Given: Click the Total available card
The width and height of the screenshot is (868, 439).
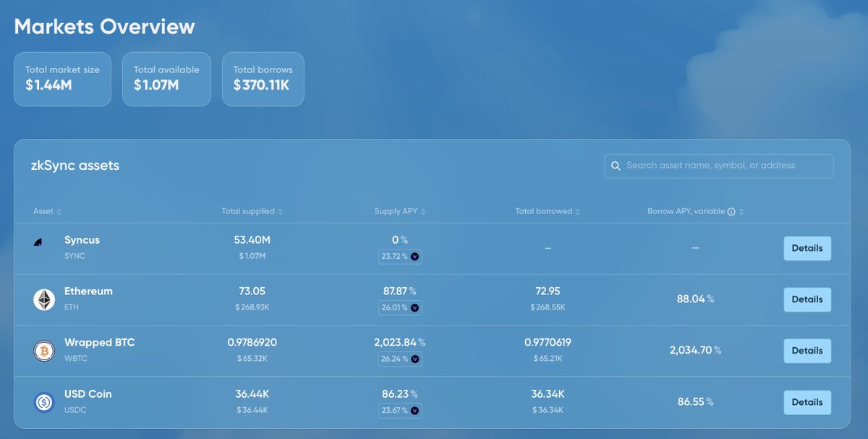Looking at the screenshot, I should [166, 79].
